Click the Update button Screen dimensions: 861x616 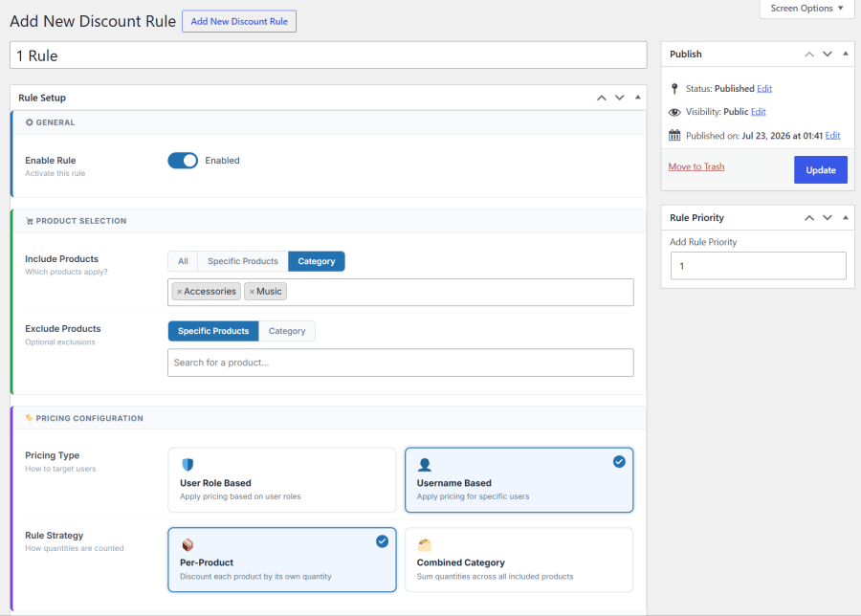[821, 169]
